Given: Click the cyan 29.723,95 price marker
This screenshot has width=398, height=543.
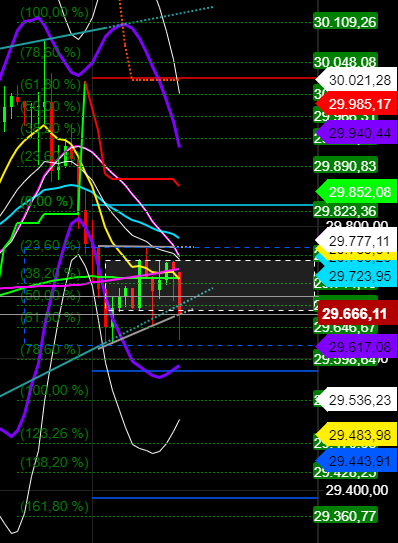Looking at the screenshot, I should point(356,276).
